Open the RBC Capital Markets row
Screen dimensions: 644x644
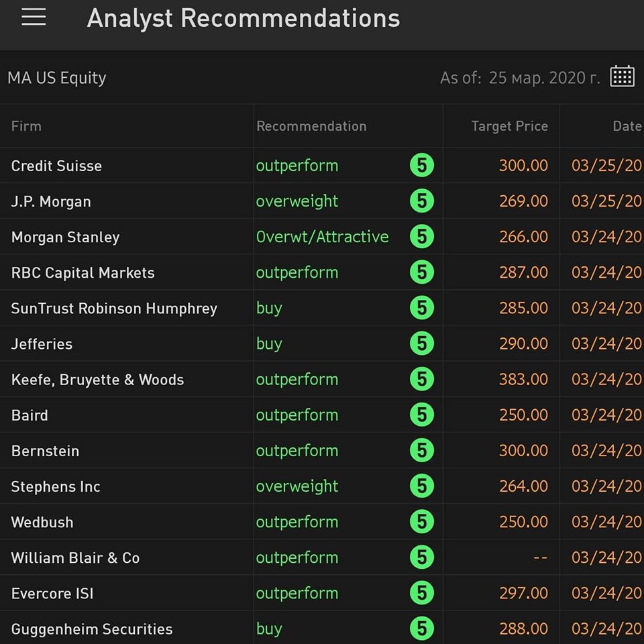coord(322,272)
